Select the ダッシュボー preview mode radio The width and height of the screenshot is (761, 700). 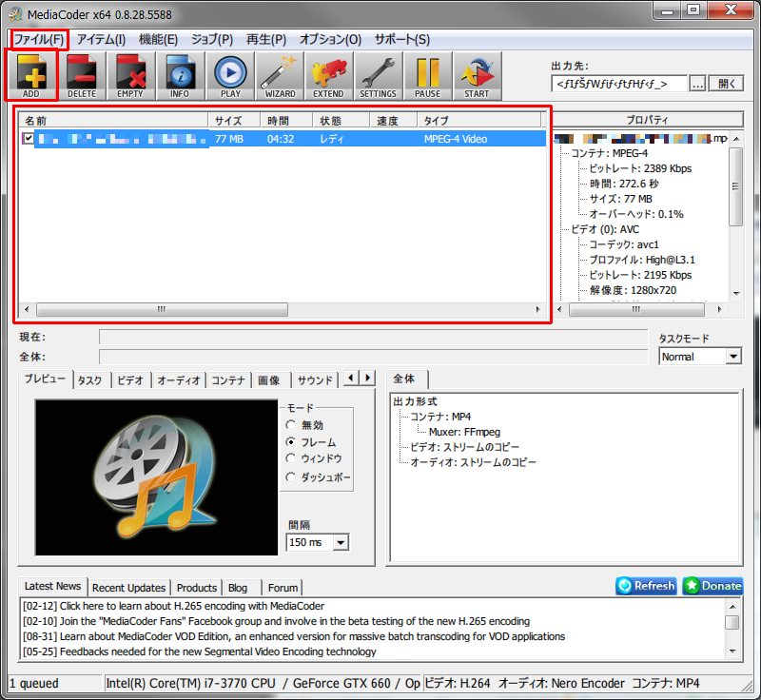click(291, 477)
